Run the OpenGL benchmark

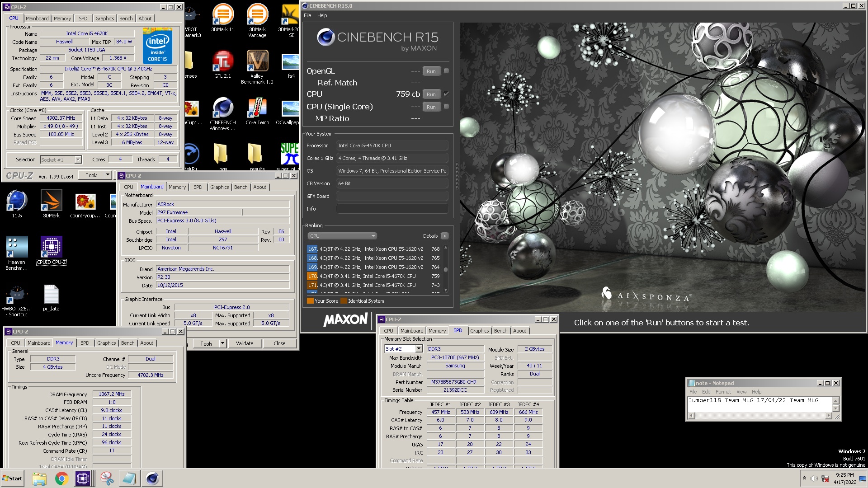431,71
